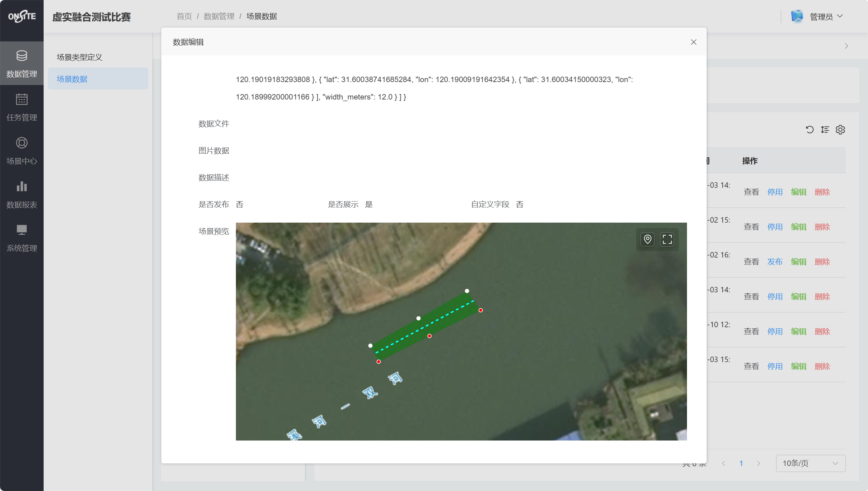Click 删除 in the -03 15: row
Viewport: 868px width, 491px height.
coord(822,366)
